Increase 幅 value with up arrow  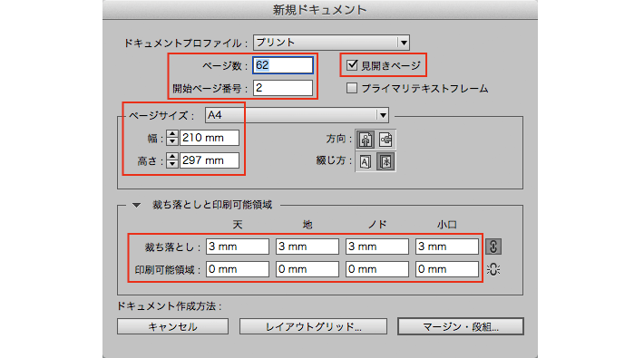(x=172, y=134)
